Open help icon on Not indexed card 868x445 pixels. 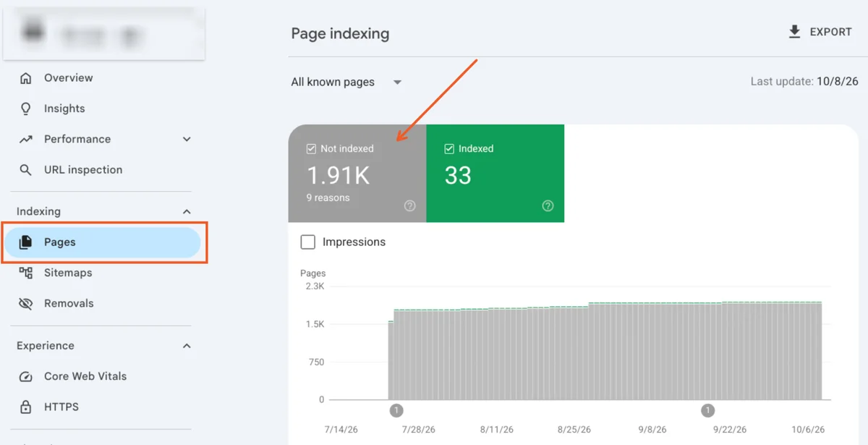pos(410,206)
